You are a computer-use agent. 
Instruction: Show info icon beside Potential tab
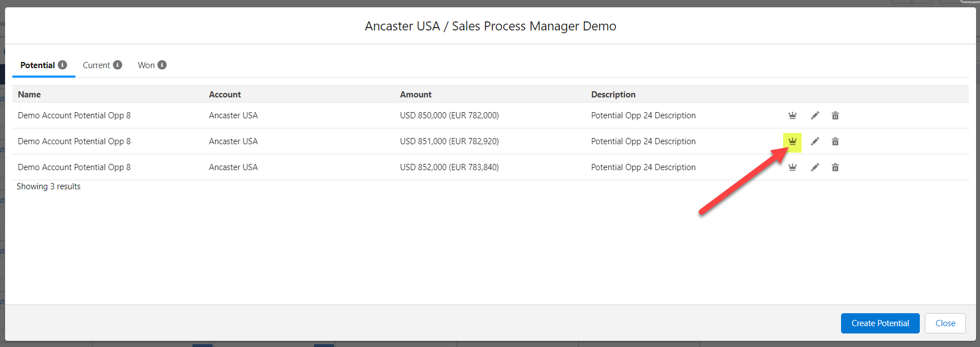(x=62, y=65)
